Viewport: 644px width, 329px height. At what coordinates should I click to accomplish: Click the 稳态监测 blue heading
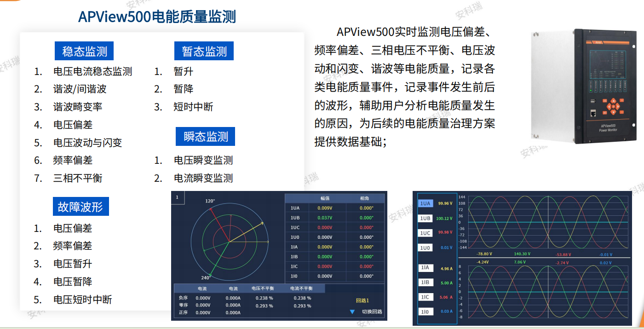[84, 51]
